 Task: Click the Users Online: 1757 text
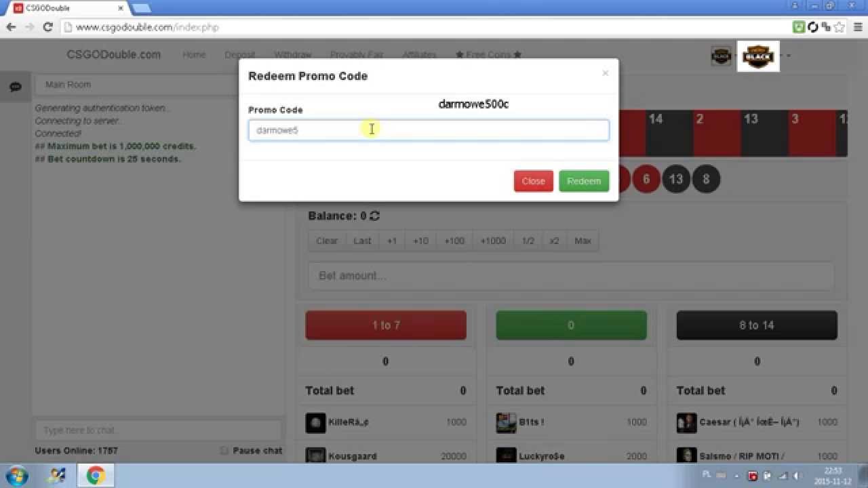[76, 451]
